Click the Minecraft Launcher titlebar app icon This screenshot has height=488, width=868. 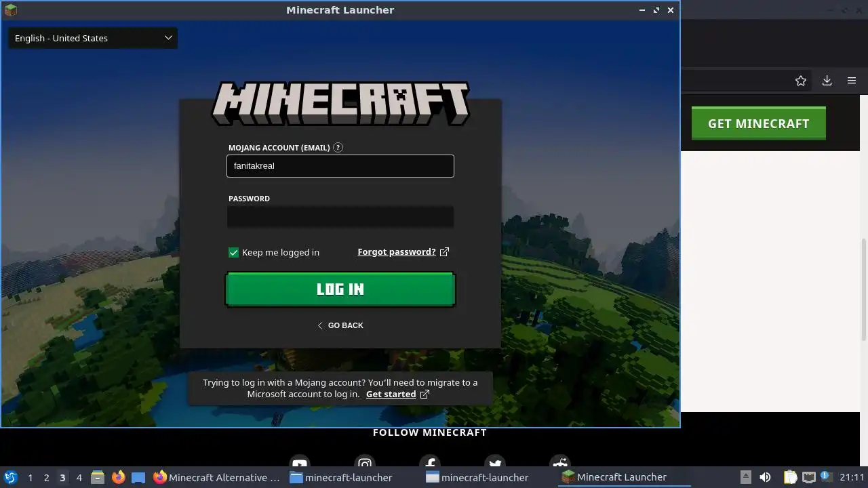(10, 10)
